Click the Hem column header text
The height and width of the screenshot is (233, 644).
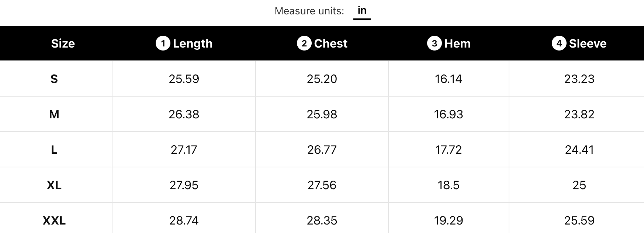pos(457,44)
